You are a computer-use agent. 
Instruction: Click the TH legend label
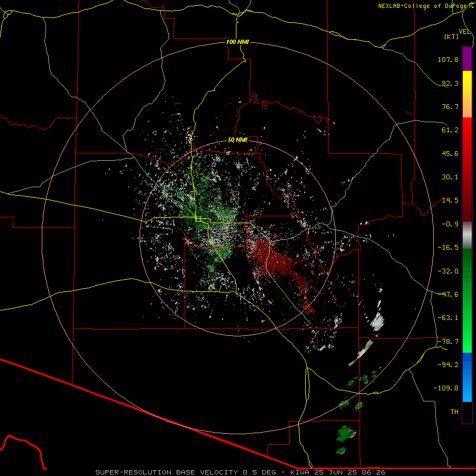coord(454,412)
